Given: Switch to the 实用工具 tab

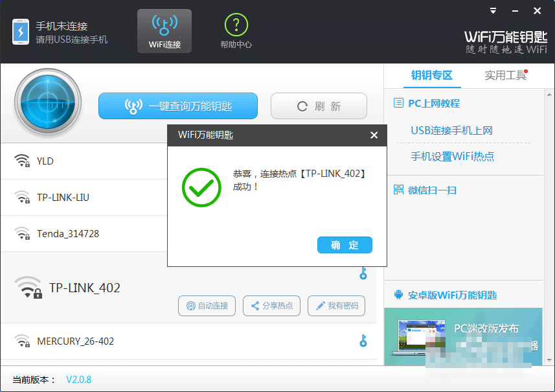Looking at the screenshot, I should click(x=505, y=75).
